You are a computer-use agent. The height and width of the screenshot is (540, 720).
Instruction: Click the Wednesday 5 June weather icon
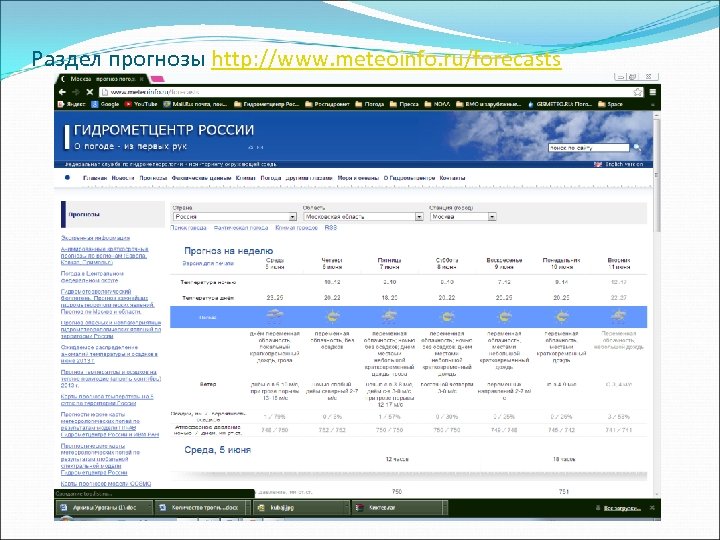(275, 316)
